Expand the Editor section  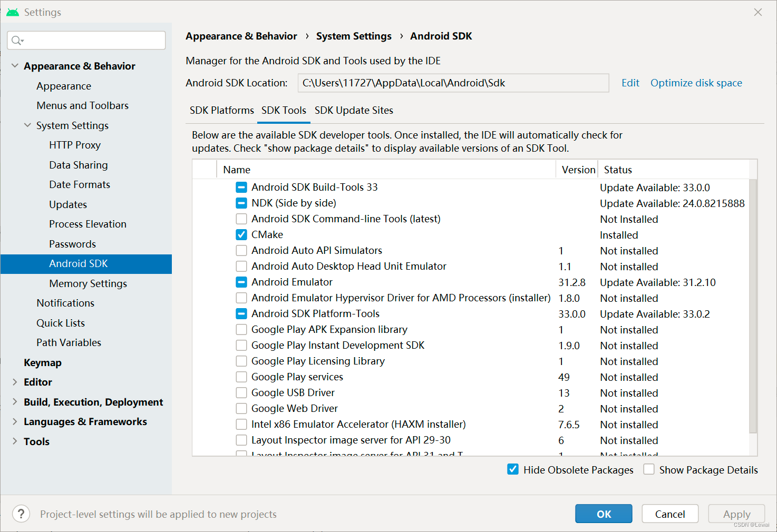pos(15,382)
